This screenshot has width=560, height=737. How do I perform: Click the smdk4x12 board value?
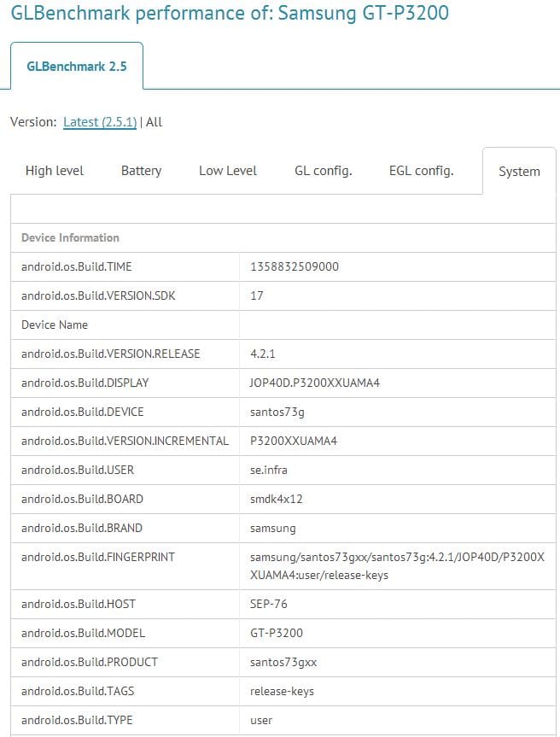[277, 499]
